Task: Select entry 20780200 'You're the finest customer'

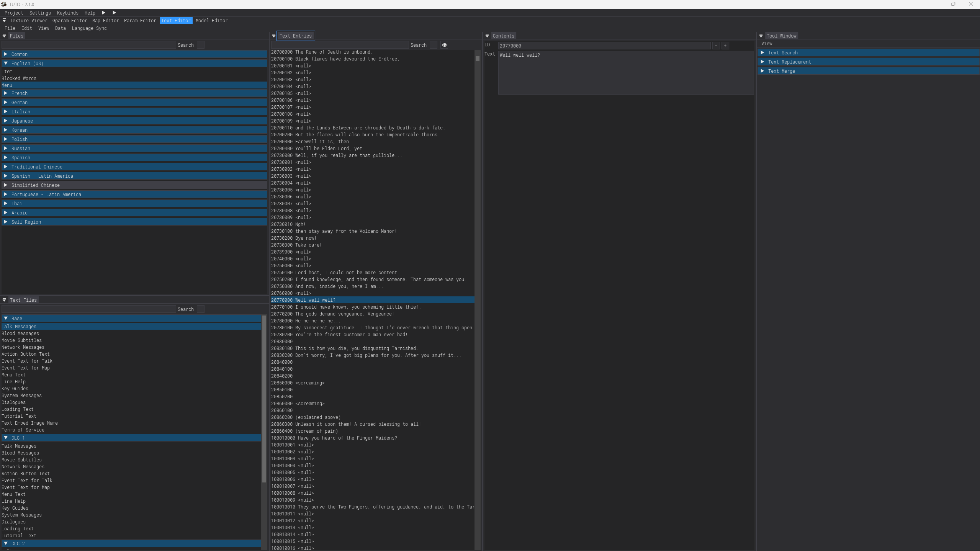Action: click(372, 335)
